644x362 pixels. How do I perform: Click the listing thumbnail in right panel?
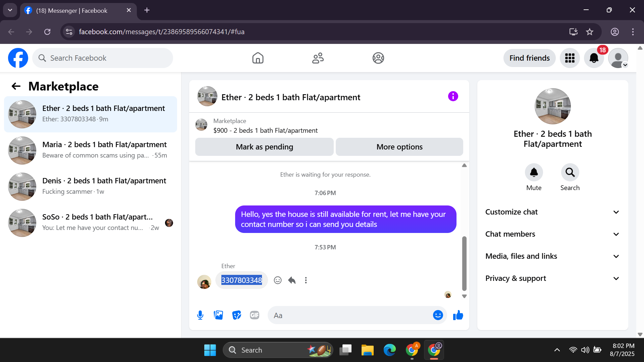(x=552, y=106)
